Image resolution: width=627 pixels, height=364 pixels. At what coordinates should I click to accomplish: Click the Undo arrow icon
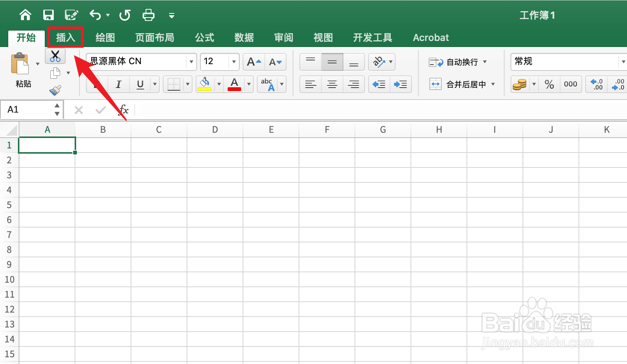(96, 15)
